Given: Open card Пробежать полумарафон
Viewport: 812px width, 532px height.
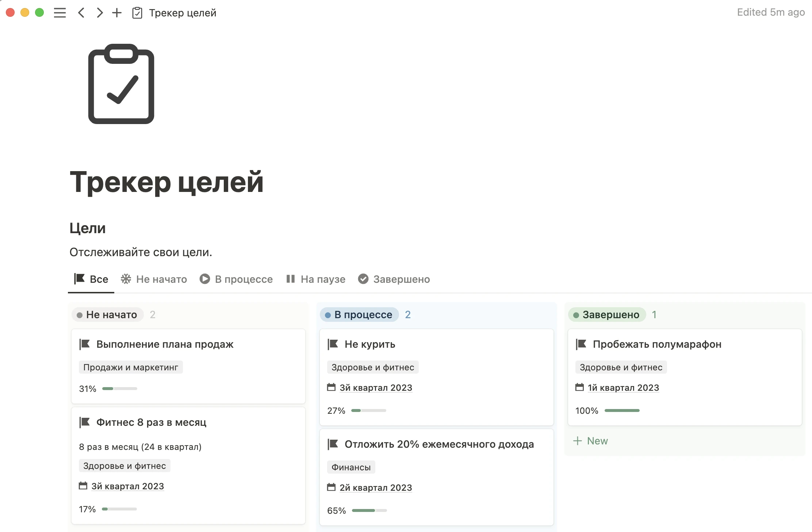Looking at the screenshot, I should click(685, 377).
